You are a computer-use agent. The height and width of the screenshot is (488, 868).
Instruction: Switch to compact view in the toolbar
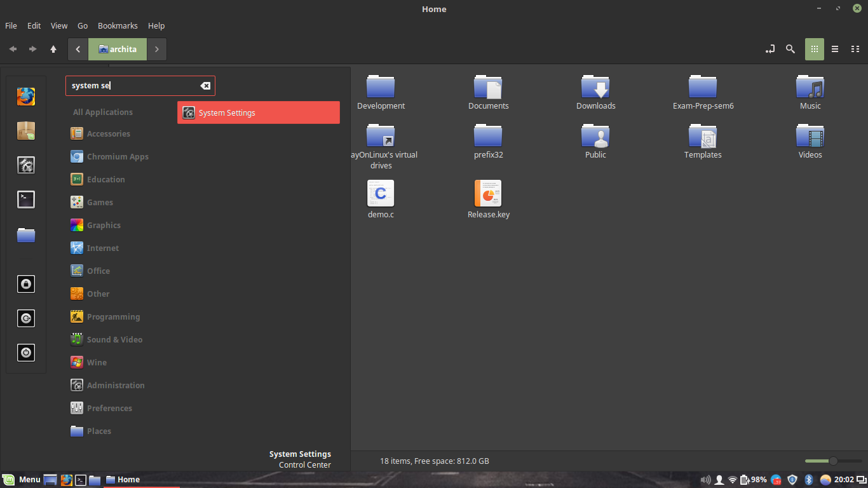[x=855, y=49]
